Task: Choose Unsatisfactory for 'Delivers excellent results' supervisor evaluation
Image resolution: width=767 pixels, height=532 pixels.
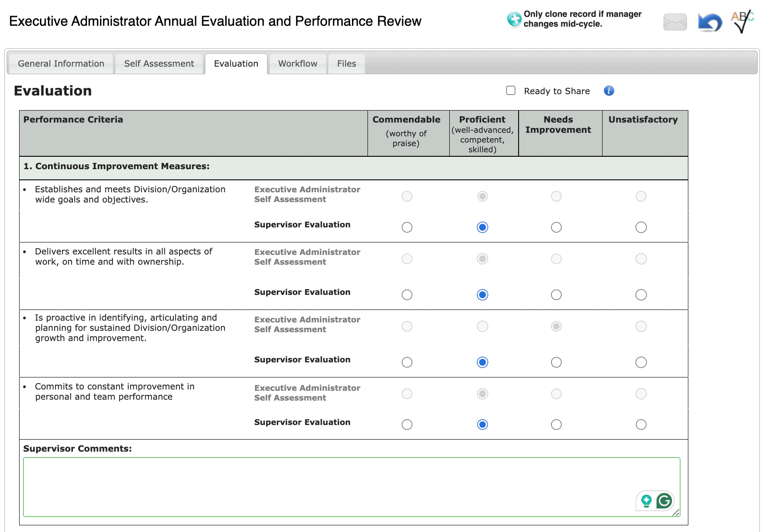Action: pos(641,295)
